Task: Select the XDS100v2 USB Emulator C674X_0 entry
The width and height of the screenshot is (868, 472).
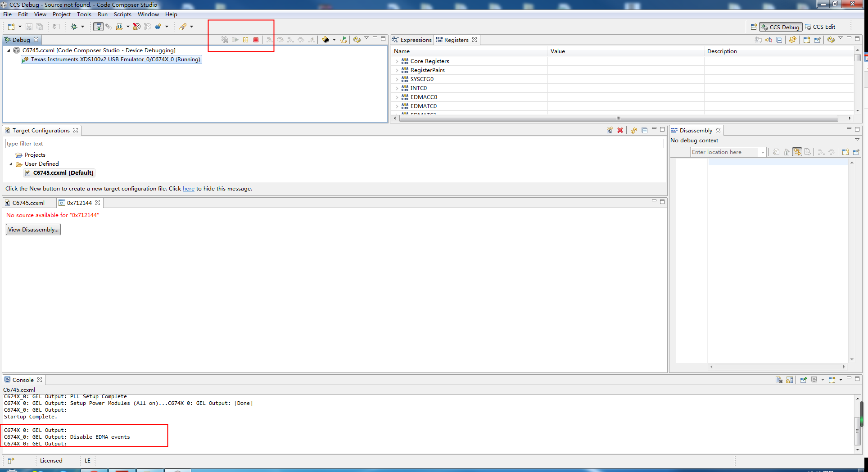Action: pos(112,59)
